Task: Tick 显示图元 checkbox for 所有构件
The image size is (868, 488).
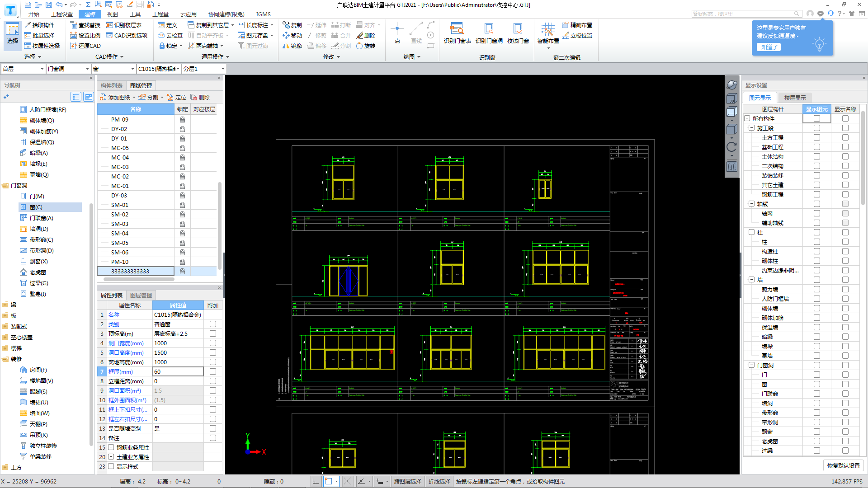Action: point(816,118)
